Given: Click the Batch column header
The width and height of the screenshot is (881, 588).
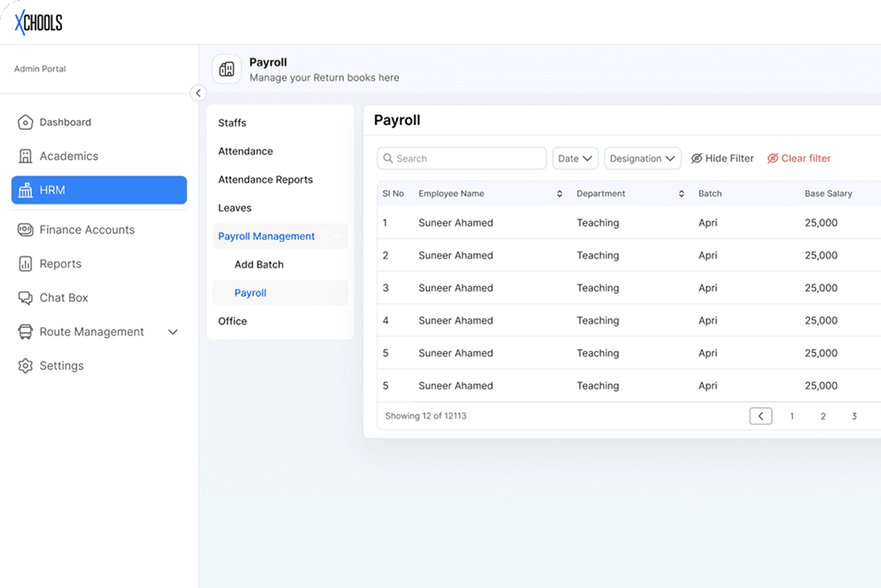Looking at the screenshot, I should pyautogui.click(x=710, y=194).
